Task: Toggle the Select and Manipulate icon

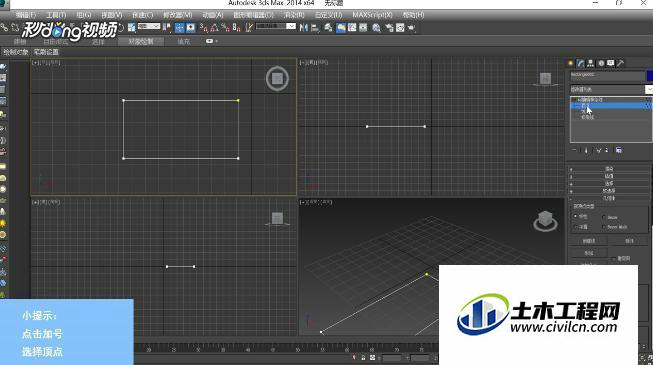Action: tap(179, 28)
